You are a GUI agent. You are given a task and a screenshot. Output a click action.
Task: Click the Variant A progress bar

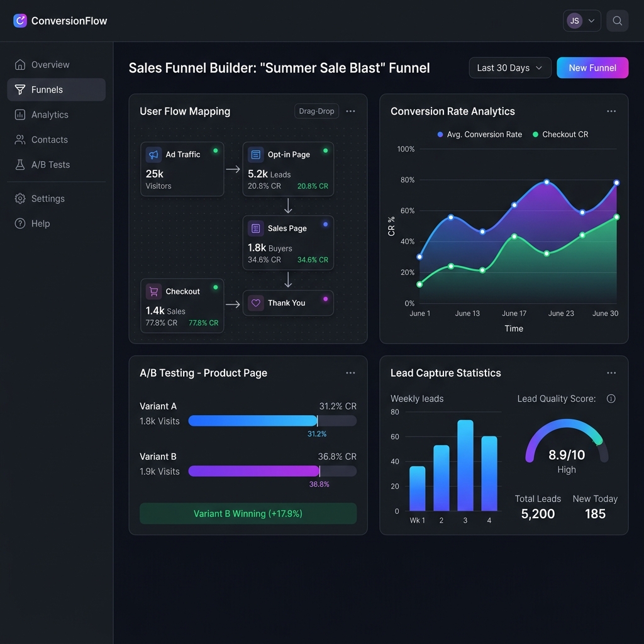click(x=272, y=421)
